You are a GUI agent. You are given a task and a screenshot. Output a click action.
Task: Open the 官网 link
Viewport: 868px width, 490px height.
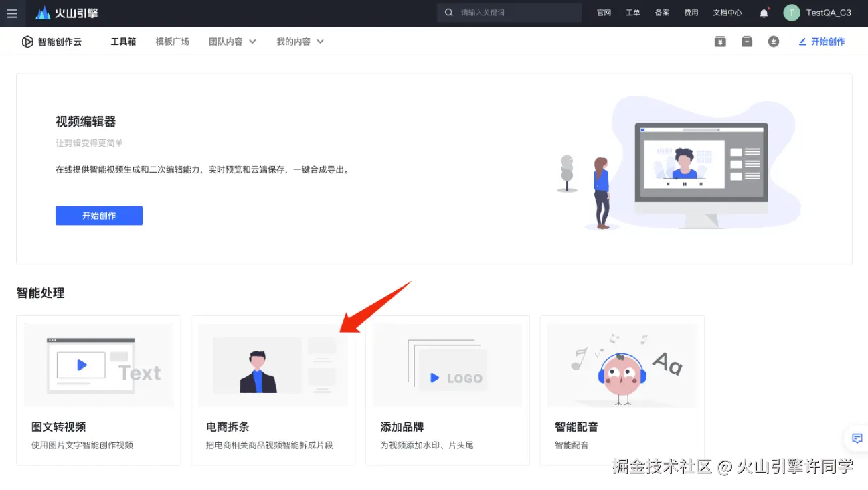point(604,13)
